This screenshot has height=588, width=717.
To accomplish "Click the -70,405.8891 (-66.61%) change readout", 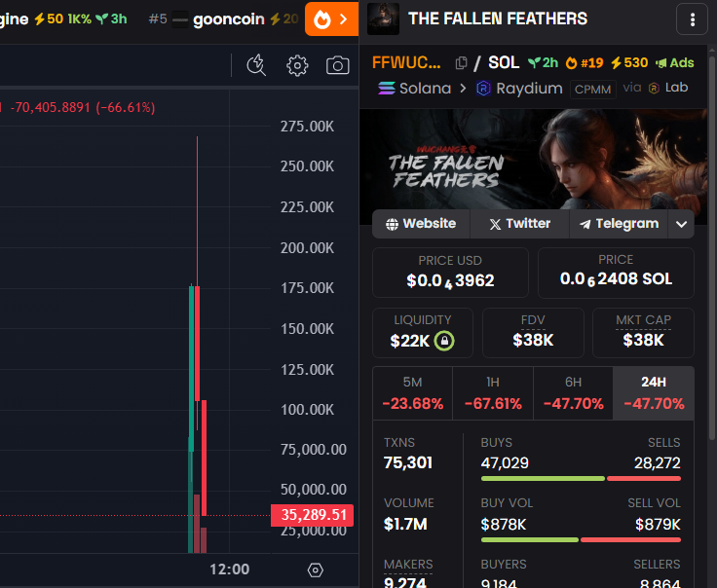I will 83,108.
